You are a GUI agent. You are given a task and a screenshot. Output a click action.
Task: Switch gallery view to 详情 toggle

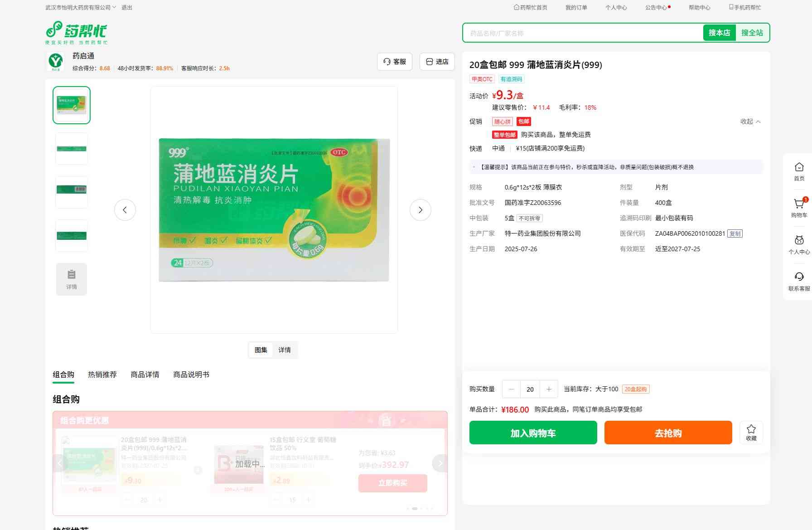pos(285,350)
